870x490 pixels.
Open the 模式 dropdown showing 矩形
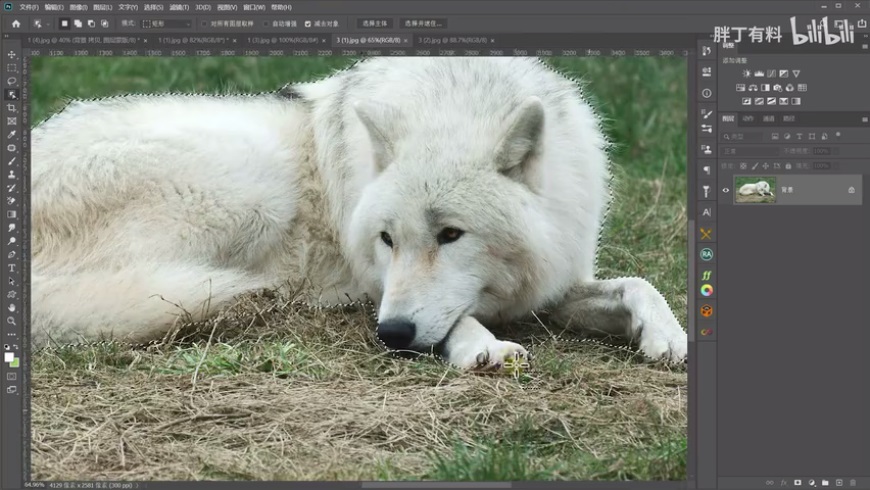pos(166,23)
